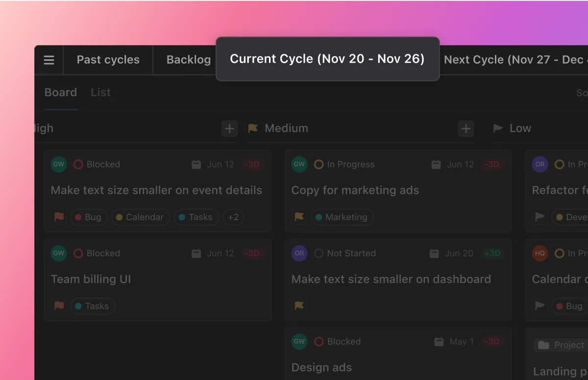Screen dimensions: 588x380
Task: Click red priority flag on event details card
Action: (59, 217)
